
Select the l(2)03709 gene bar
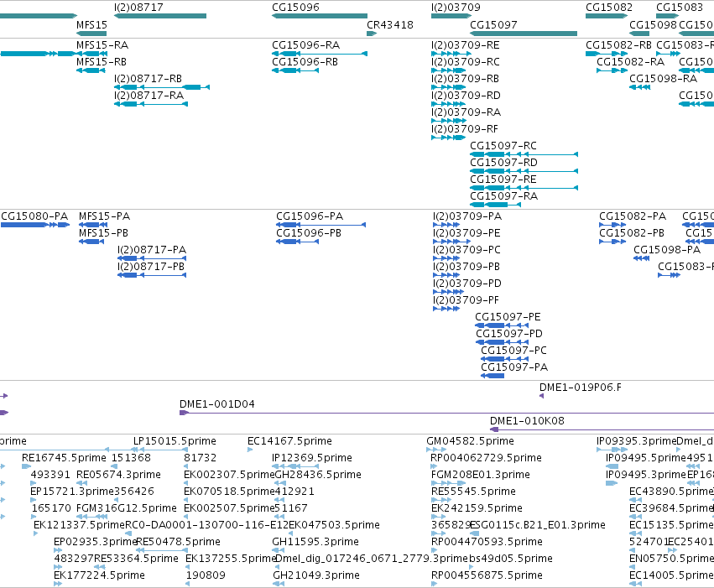(451, 16)
